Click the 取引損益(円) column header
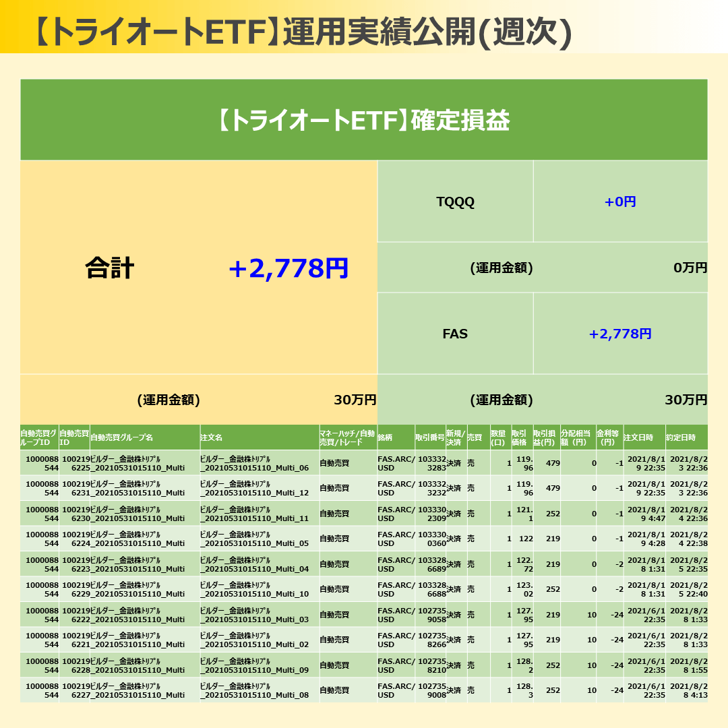The height and width of the screenshot is (728, 728). (x=546, y=437)
